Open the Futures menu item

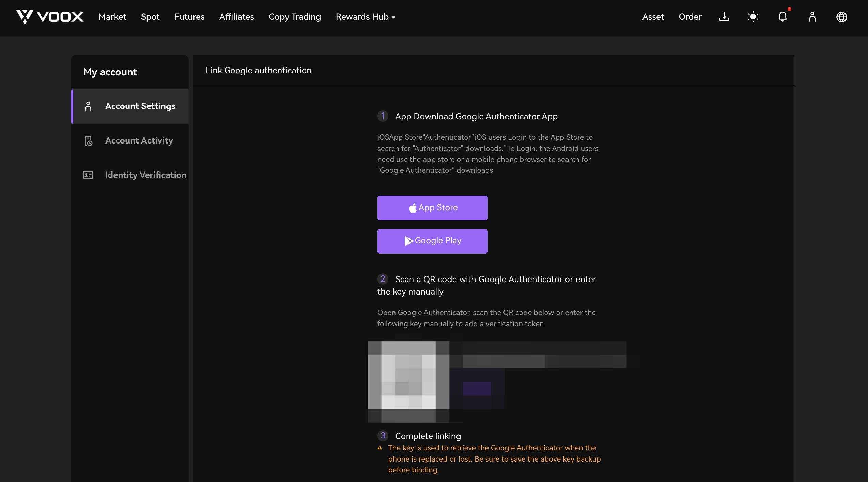coord(189,17)
